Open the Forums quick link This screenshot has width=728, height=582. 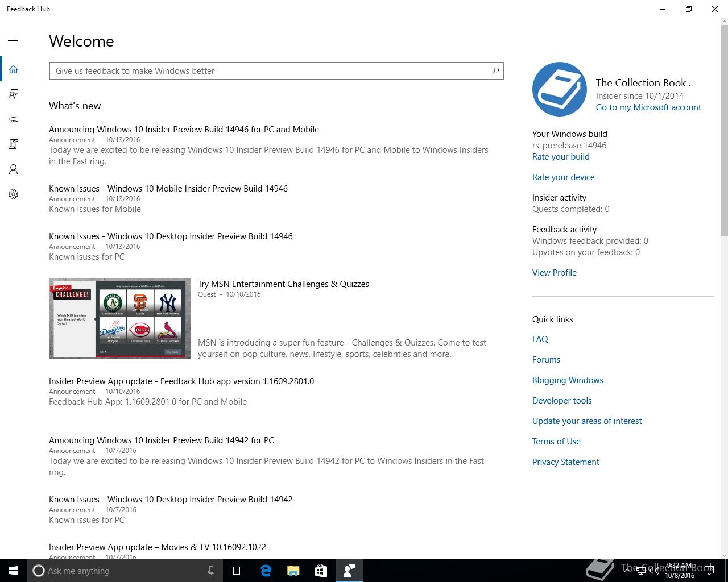[546, 360]
